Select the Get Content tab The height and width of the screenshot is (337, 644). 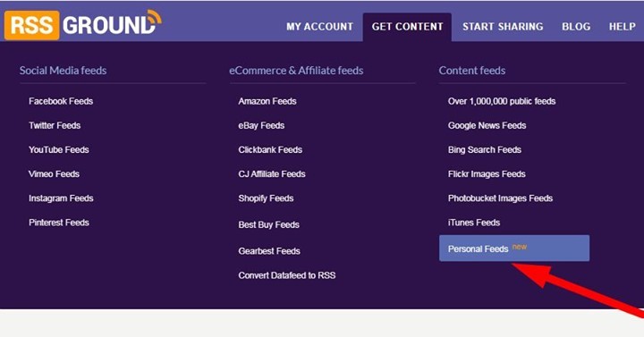coord(407,27)
